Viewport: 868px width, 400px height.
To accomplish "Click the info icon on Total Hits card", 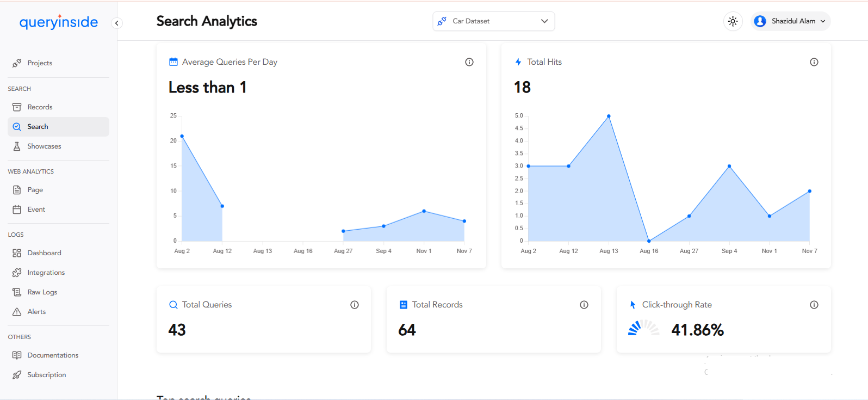I will click(x=814, y=62).
